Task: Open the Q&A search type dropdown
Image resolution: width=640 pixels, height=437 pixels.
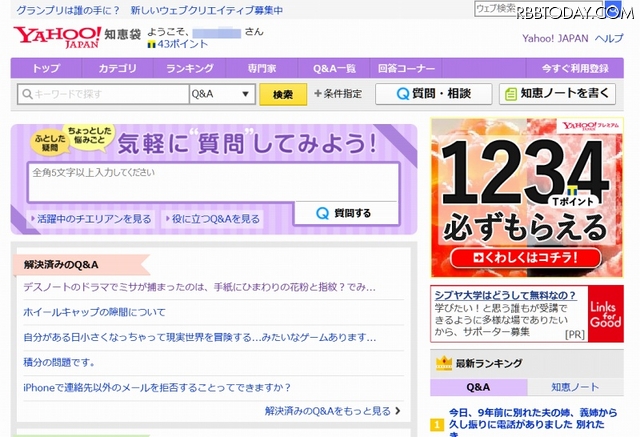Action: [x=222, y=94]
